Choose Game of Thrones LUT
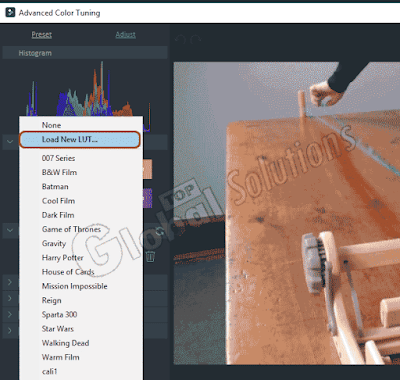The height and width of the screenshot is (380, 400). click(81, 229)
